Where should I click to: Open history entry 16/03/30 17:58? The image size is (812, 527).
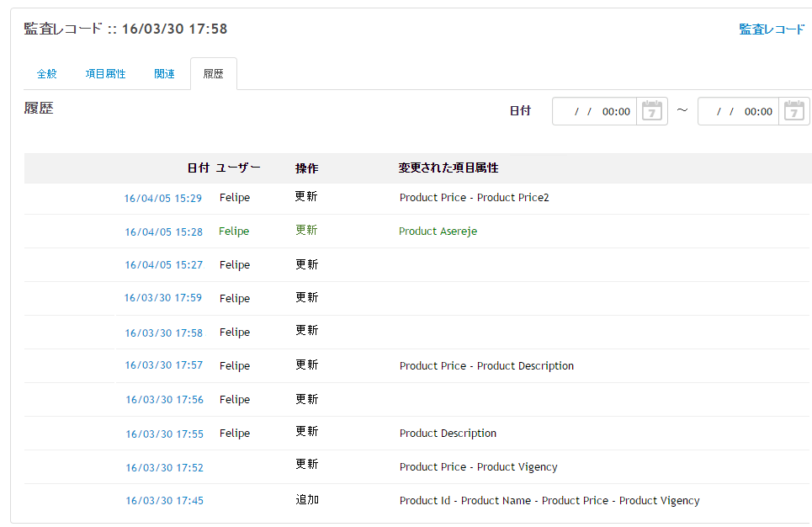(x=163, y=333)
